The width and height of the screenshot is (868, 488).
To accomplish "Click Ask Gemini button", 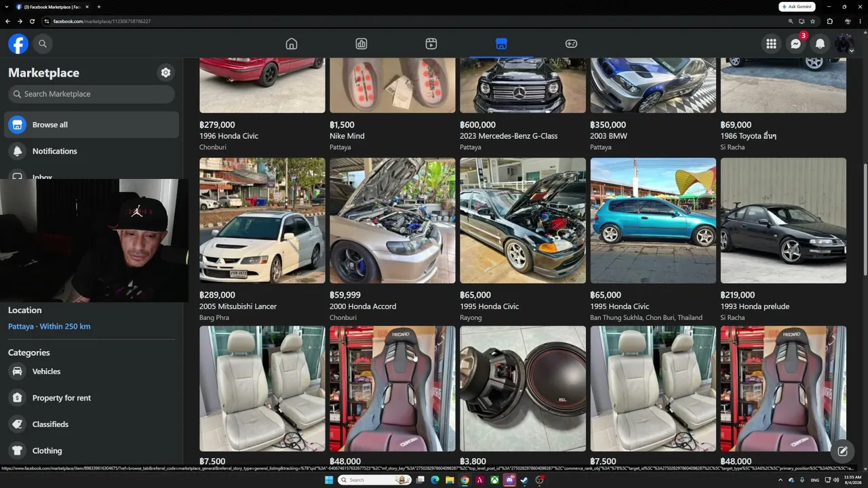I will 797,6.
